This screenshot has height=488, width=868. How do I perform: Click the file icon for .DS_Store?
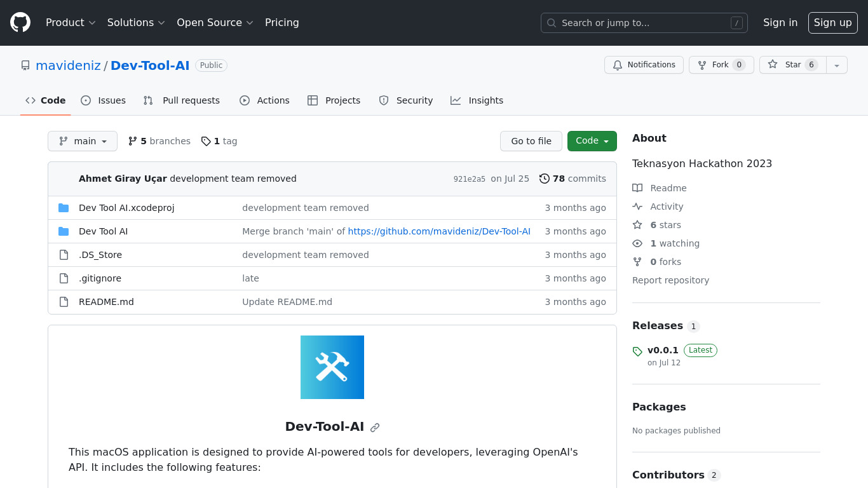click(x=64, y=255)
